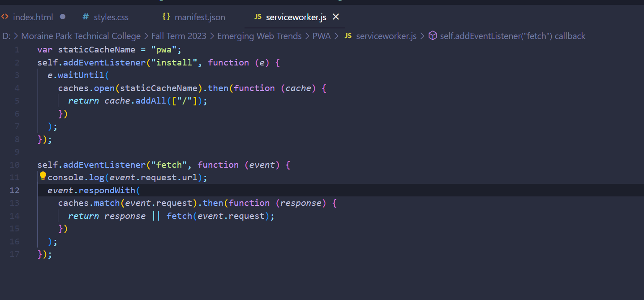The image size is (644, 300).
Task: Open the D: drive breadcrumb
Action: click(6, 36)
